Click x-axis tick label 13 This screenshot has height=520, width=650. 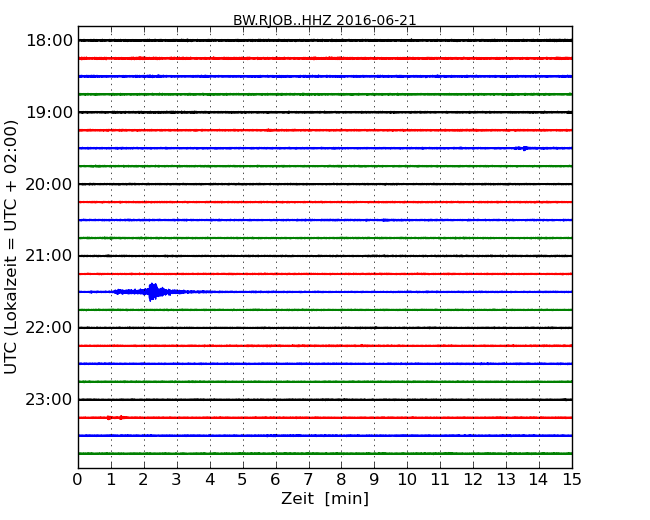tap(506, 480)
